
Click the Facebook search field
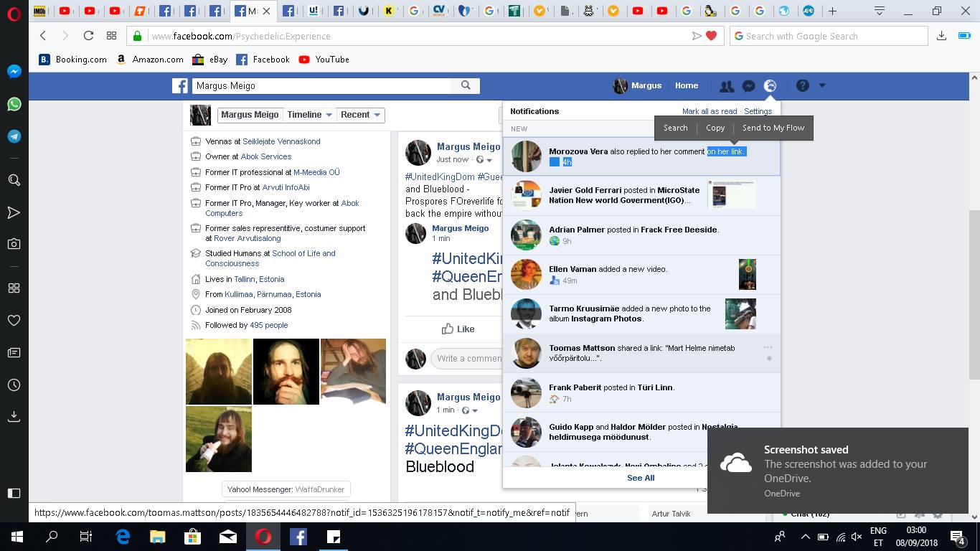[323, 85]
